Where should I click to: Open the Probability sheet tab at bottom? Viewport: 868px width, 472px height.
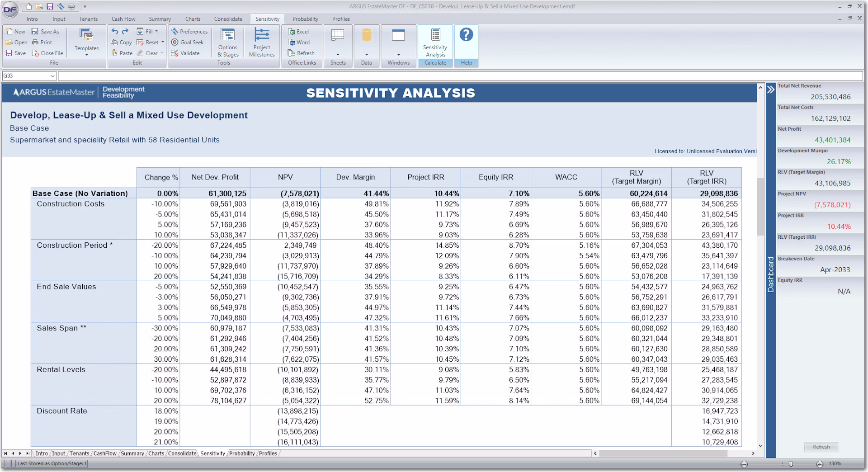[242, 453]
